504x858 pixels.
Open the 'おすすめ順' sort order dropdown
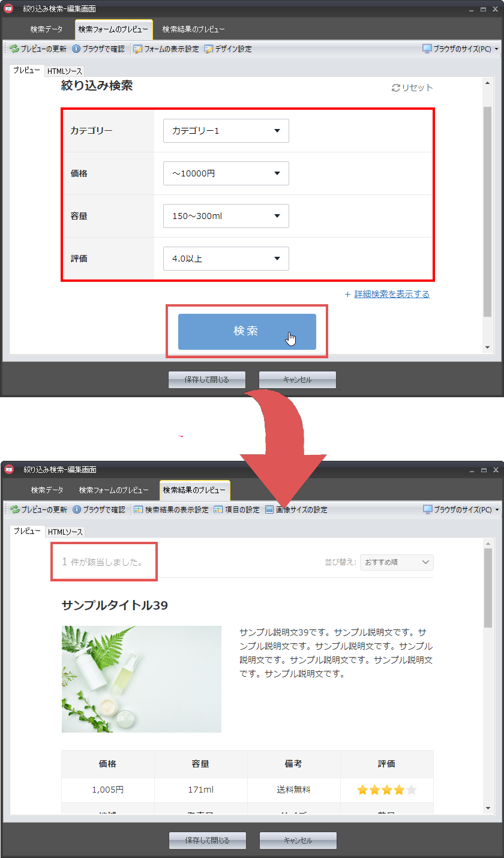pos(397,562)
